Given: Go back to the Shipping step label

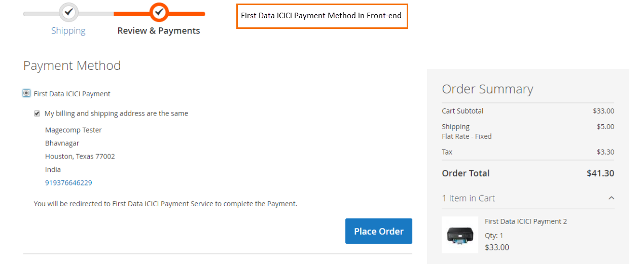Looking at the screenshot, I should click(68, 31).
